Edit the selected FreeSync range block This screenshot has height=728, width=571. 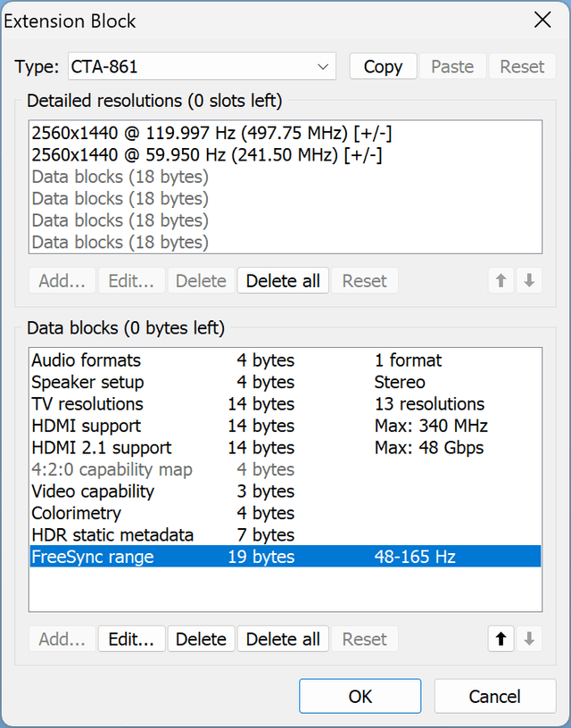click(x=131, y=639)
